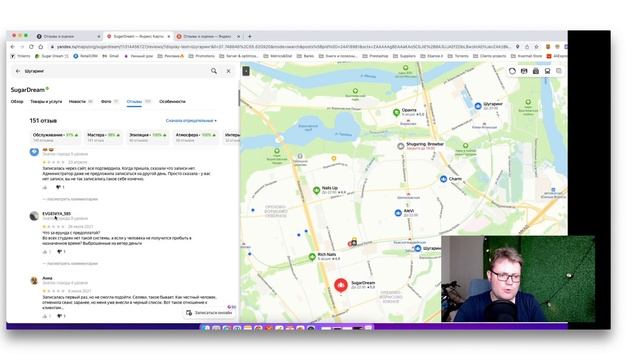Open the Clients projects bookmarks folder

tap(489, 56)
